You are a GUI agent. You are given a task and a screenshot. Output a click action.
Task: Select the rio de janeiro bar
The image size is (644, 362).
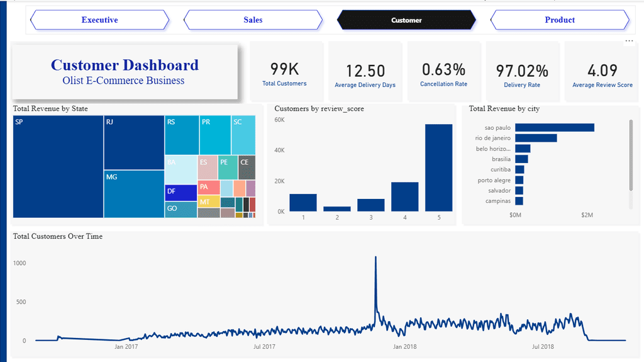coord(536,138)
